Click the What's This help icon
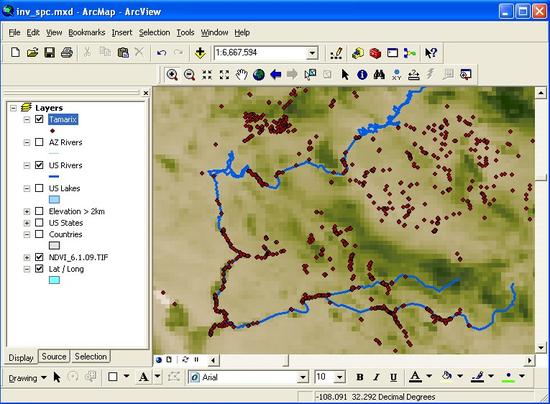Image resolution: width=550 pixels, height=404 pixels. coord(431,53)
